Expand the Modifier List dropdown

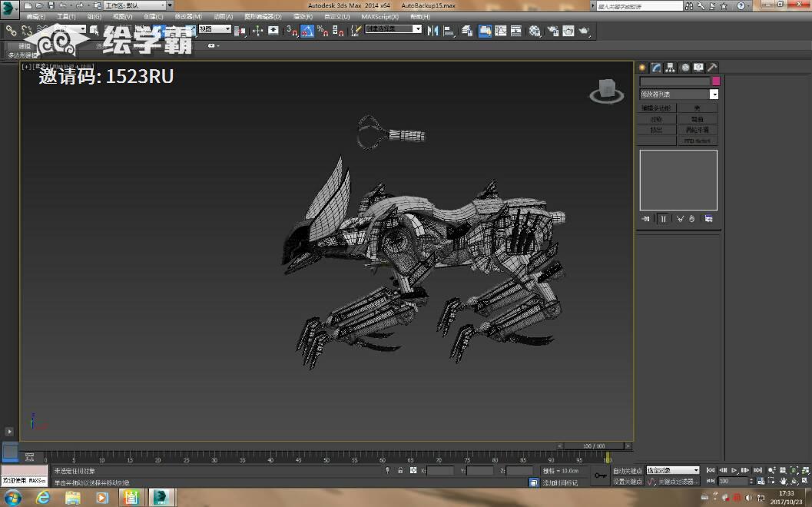click(714, 94)
